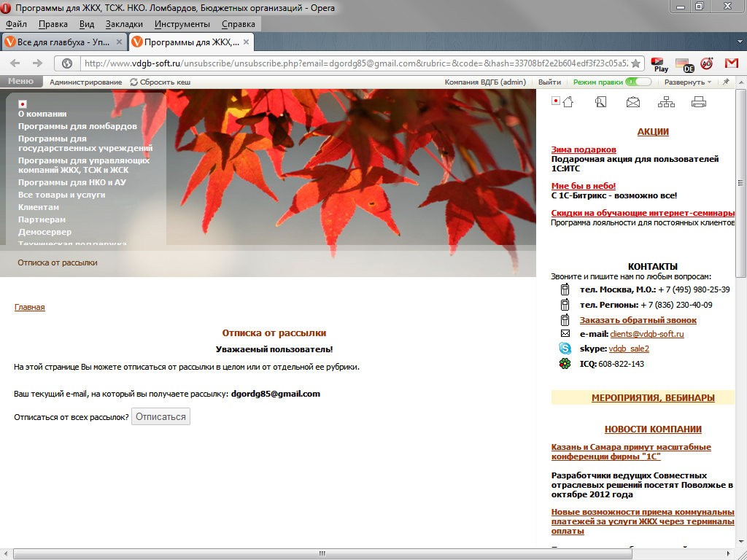Open the Play toolbar extension icon
The height and width of the screenshot is (560, 747).
(x=659, y=64)
